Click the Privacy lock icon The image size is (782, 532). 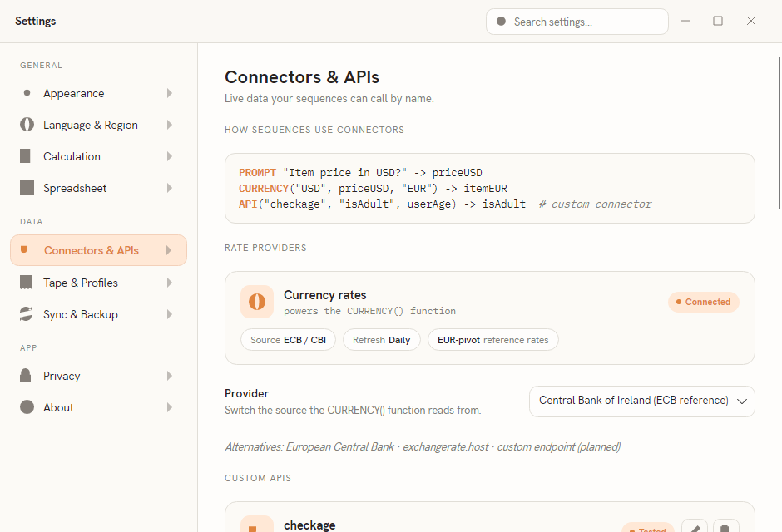[26, 376]
